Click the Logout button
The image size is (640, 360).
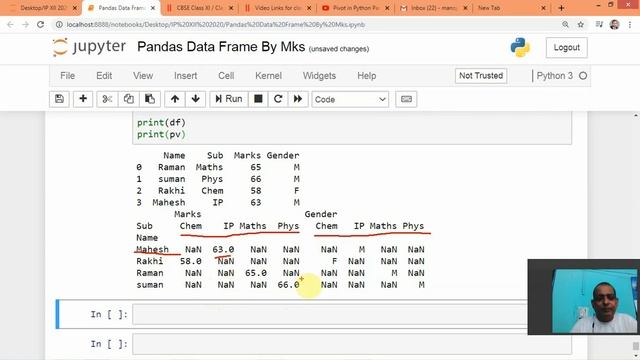point(567,47)
